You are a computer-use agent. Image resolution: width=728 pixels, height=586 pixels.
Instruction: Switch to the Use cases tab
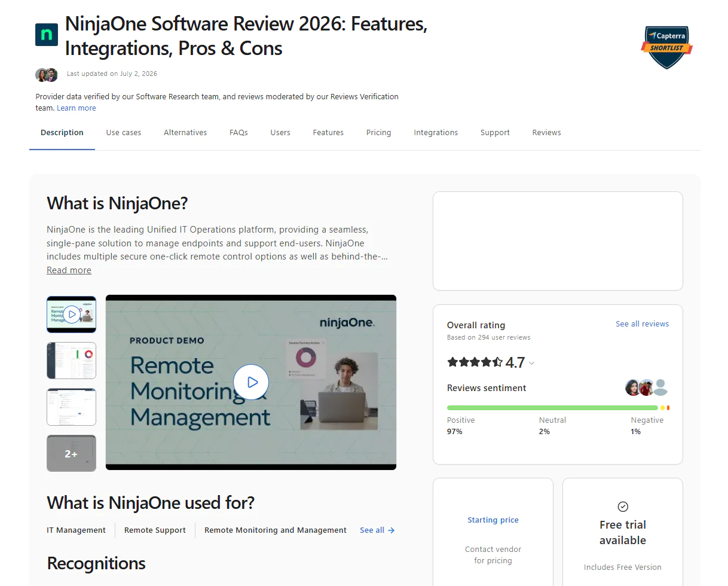coord(124,133)
